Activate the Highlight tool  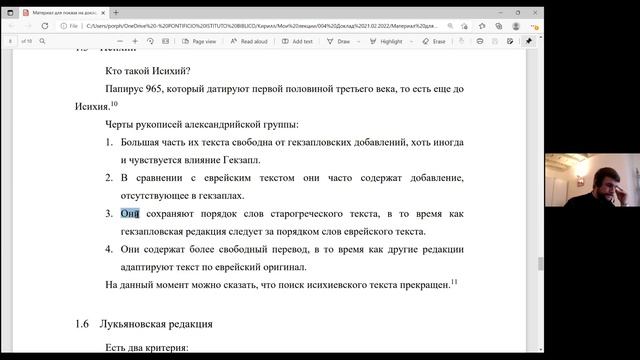(386, 41)
